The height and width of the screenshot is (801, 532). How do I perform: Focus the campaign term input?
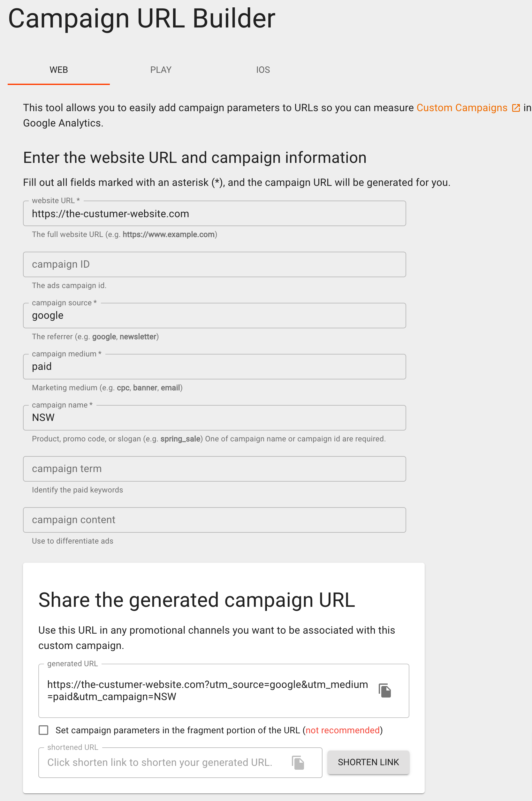pos(214,469)
